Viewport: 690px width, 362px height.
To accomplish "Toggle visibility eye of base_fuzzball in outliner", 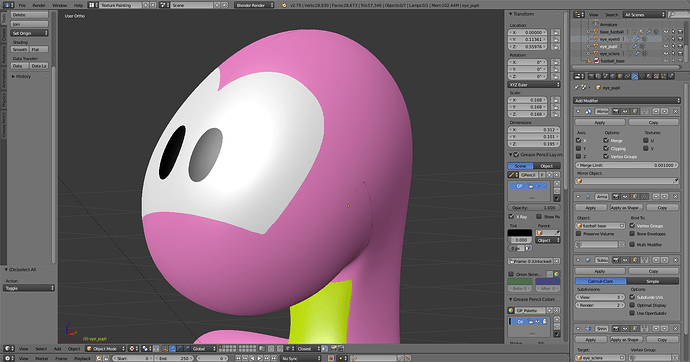I will (666, 32).
